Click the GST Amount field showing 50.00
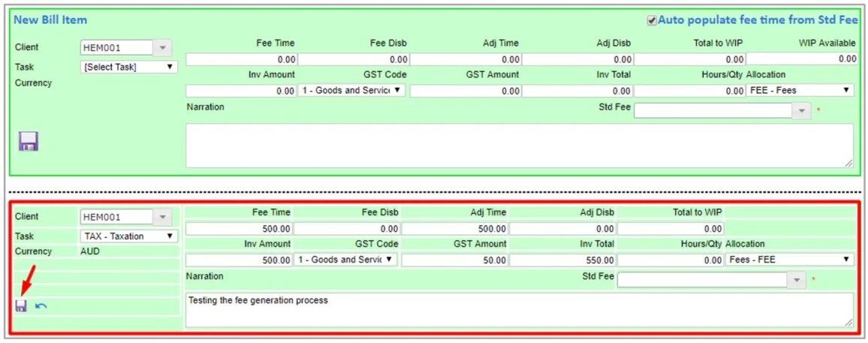This screenshot has height=343, width=868. (455, 260)
